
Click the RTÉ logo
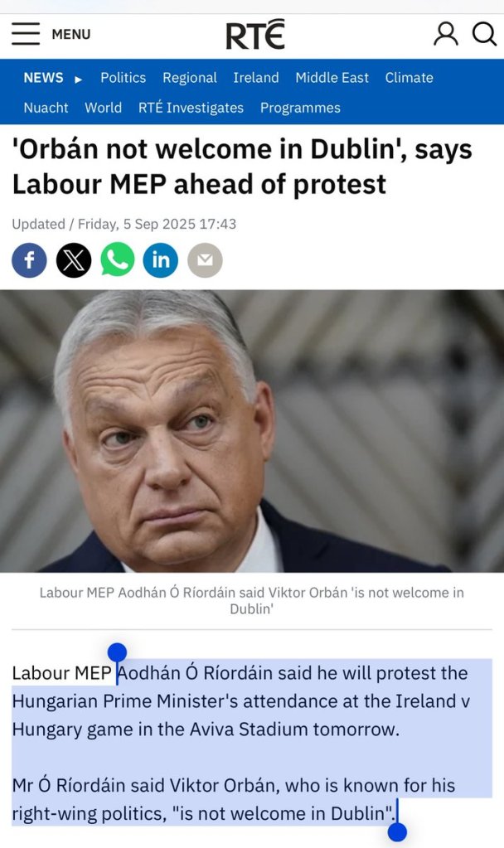coord(255,35)
